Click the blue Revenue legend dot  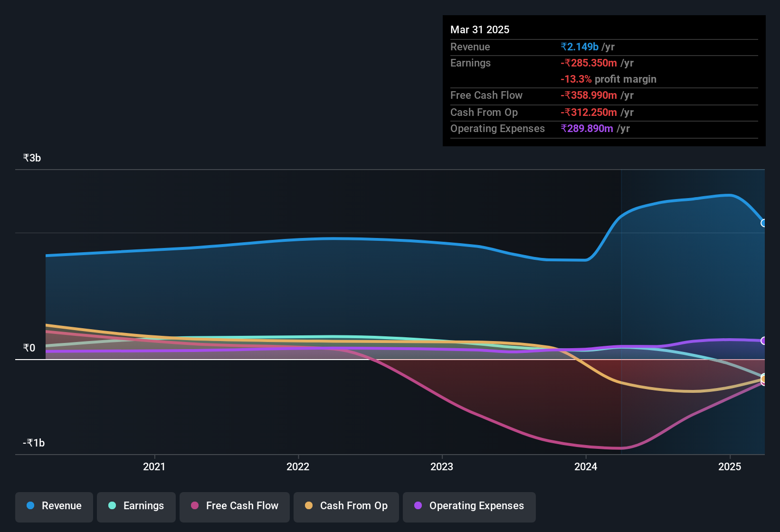click(30, 505)
